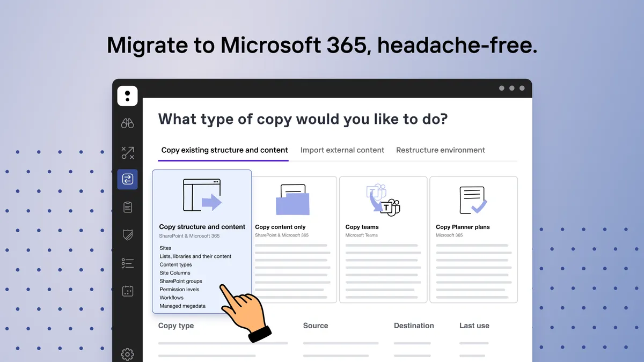Choose the Copy content only card
This screenshot has height=362, width=644.
click(x=295, y=239)
